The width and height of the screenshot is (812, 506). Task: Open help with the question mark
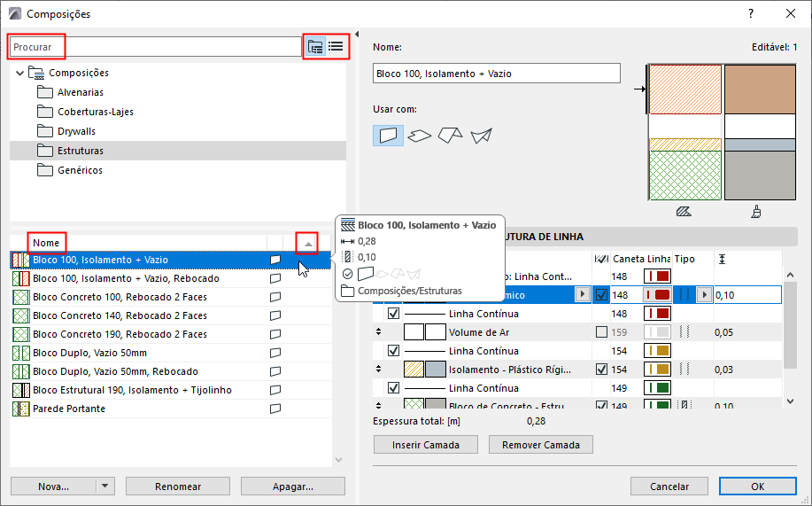[751, 14]
